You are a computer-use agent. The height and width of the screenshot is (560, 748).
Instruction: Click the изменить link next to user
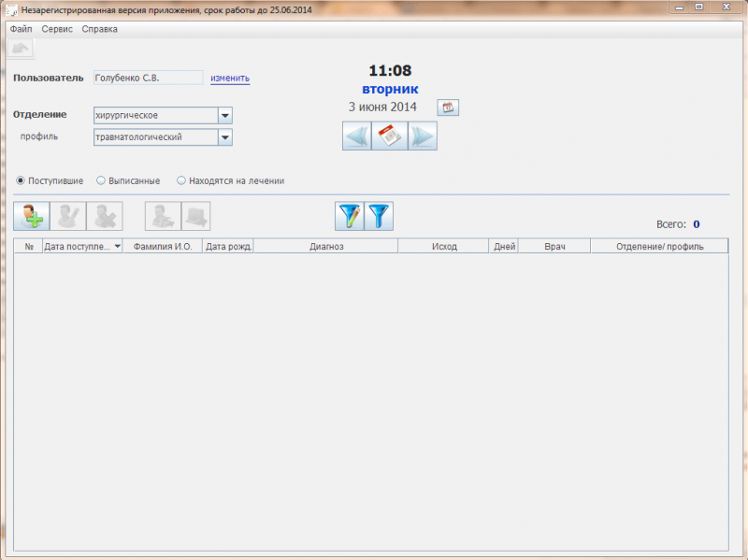click(230, 79)
